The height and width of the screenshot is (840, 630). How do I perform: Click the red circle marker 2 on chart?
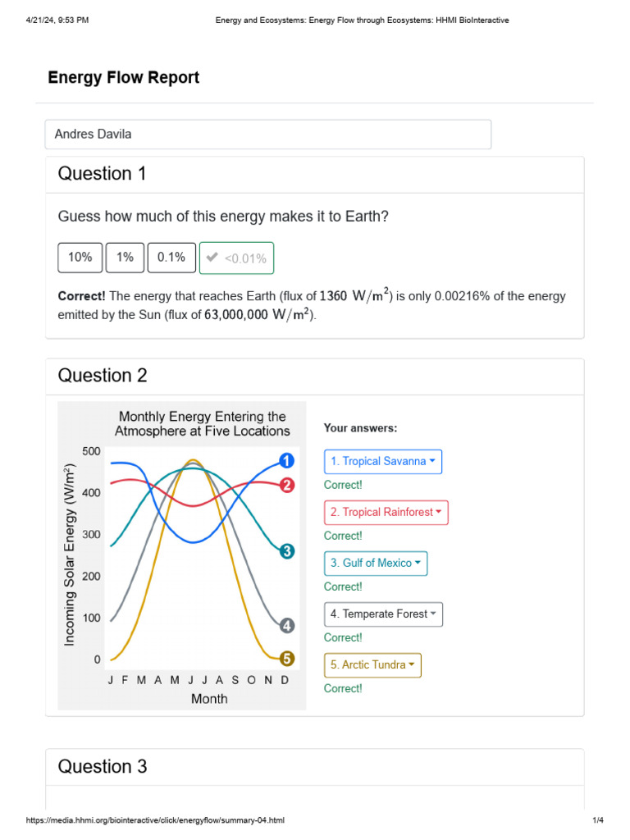coord(286,485)
